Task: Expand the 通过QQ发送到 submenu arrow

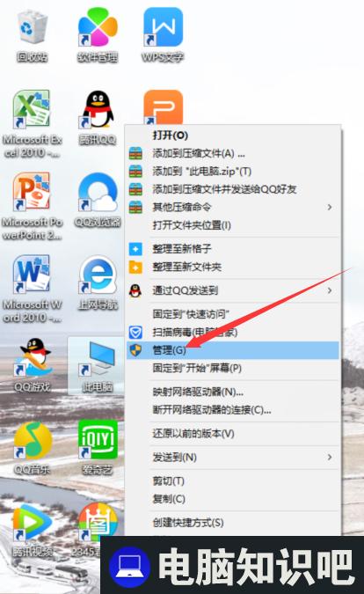Action: (x=330, y=290)
